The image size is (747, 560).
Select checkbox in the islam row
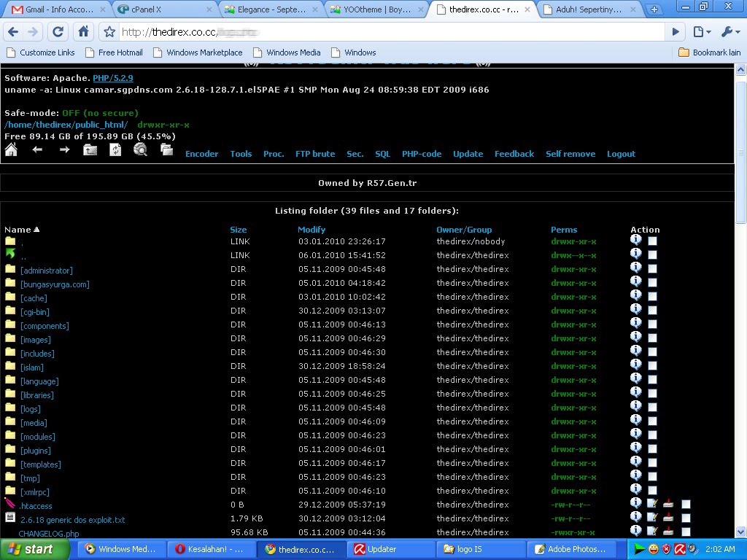click(x=652, y=366)
